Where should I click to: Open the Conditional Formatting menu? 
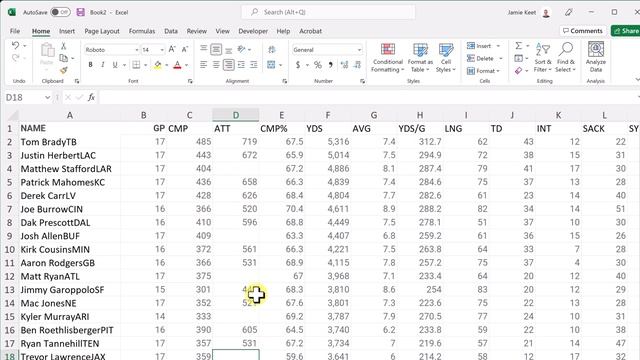[x=388, y=58]
